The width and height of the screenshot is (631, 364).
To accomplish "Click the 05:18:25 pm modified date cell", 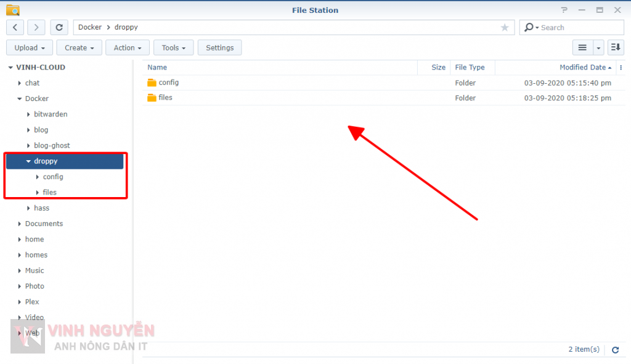I will [568, 98].
